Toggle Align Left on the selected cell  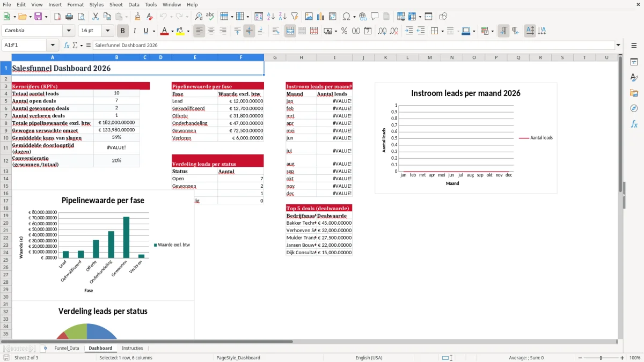tap(199, 31)
